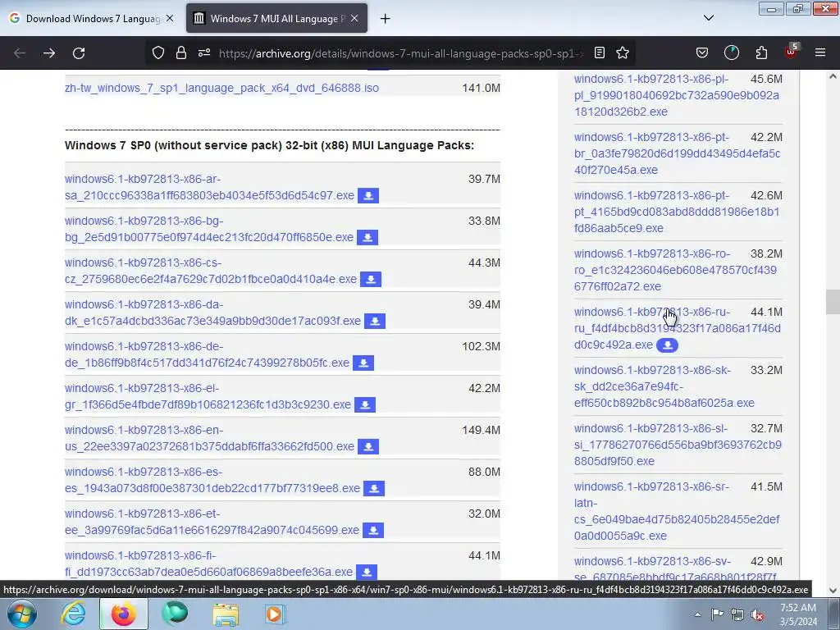The image size is (840, 630).
Task: Open Windows Explorer folder from taskbar
Action: point(226,614)
